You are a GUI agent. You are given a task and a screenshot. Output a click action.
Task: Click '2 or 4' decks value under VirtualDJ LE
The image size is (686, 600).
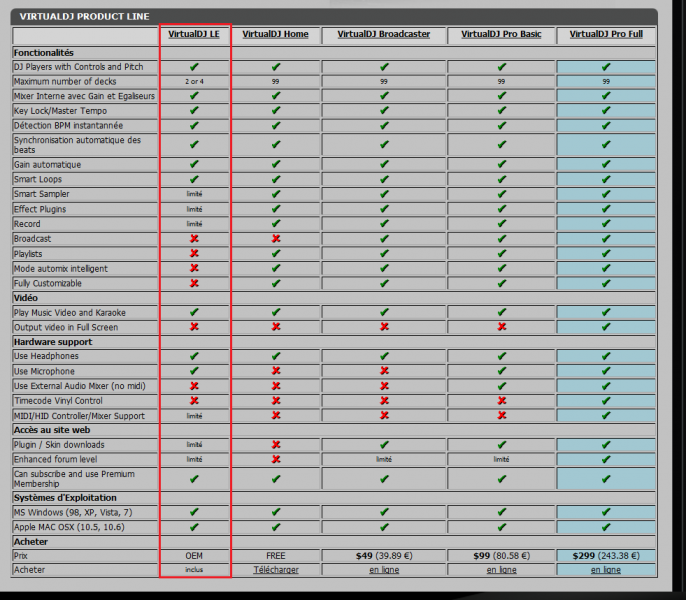[x=194, y=82]
